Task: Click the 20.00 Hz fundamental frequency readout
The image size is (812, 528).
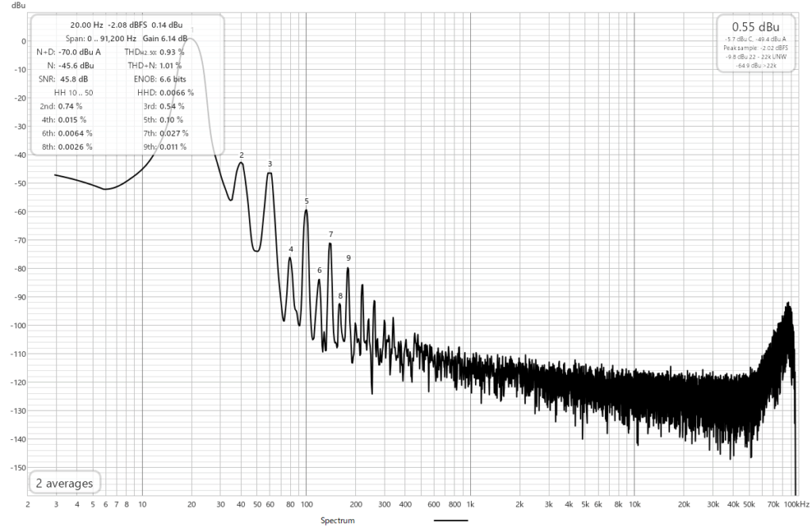Action: [86, 25]
